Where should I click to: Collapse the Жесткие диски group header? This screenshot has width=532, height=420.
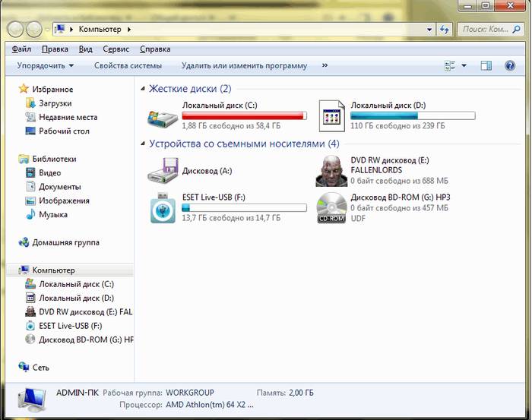(144, 89)
